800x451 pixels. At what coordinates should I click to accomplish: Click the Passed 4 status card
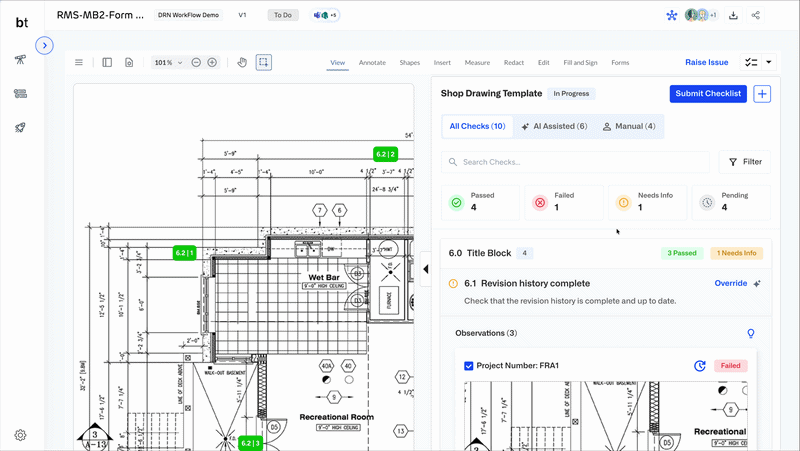point(480,203)
